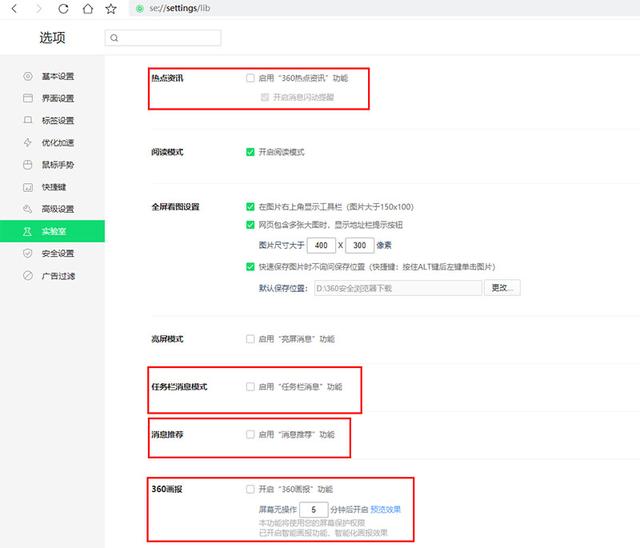Open the 快捷键 section

pos(52,187)
